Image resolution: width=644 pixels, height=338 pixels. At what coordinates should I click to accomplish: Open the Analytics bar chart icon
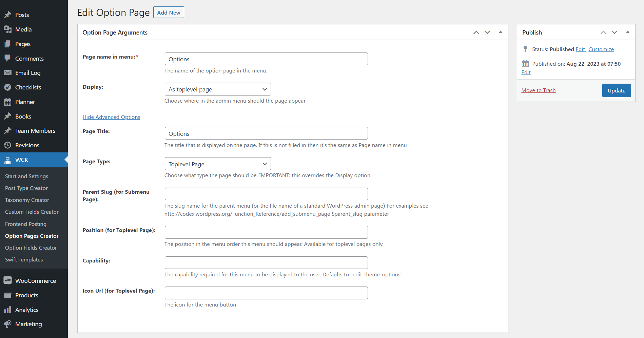[x=8, y=310]
